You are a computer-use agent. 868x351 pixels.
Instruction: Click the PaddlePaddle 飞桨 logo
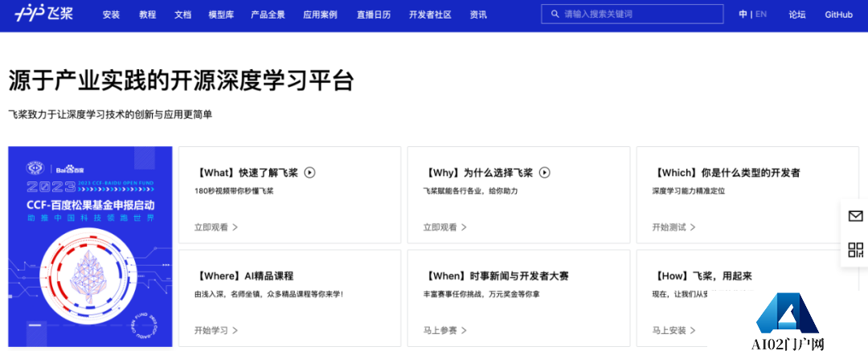click(43, 14)
